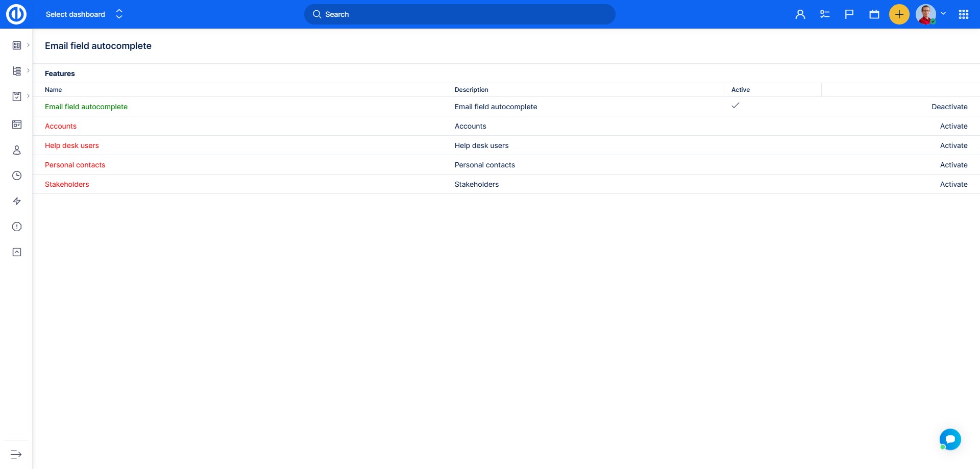Open the task checklist icon in header

825,14
